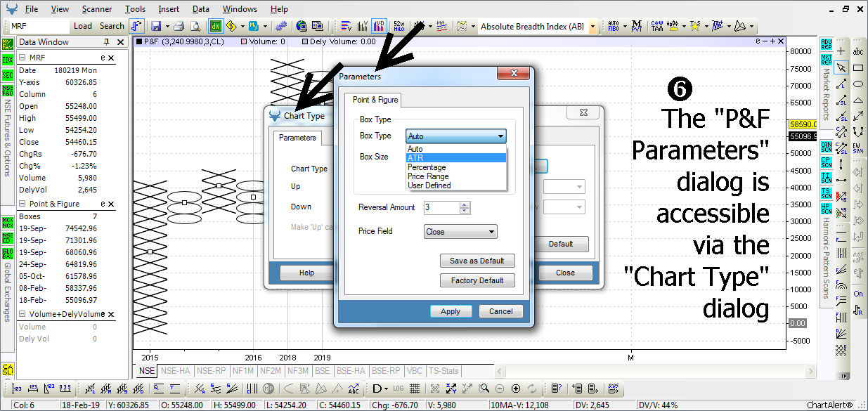
Task: Click the TI SCN scan icon
Action: pos(826,178)
